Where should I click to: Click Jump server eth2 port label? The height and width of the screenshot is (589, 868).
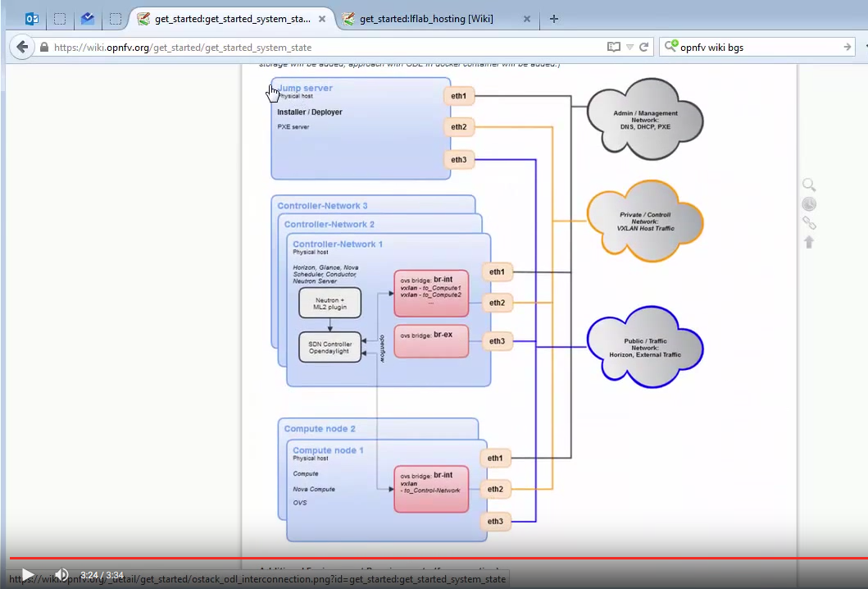click(x=458, y=127)
